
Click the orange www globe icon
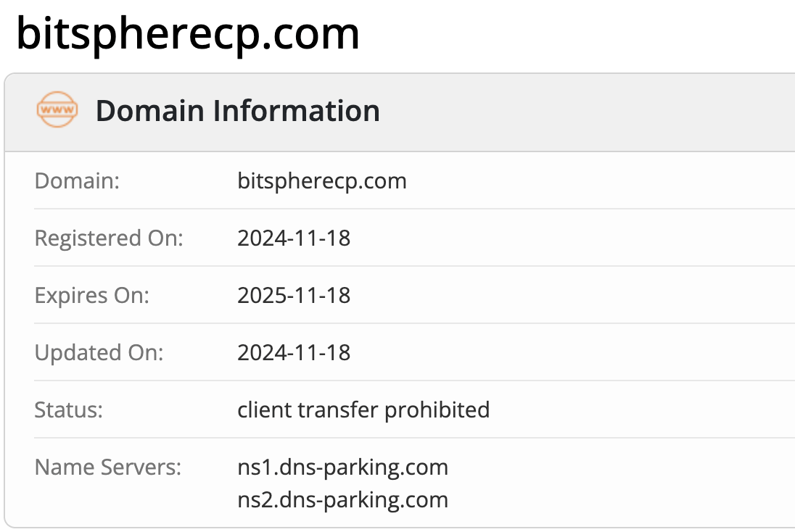pyautogui.click(x=57, y=111)
